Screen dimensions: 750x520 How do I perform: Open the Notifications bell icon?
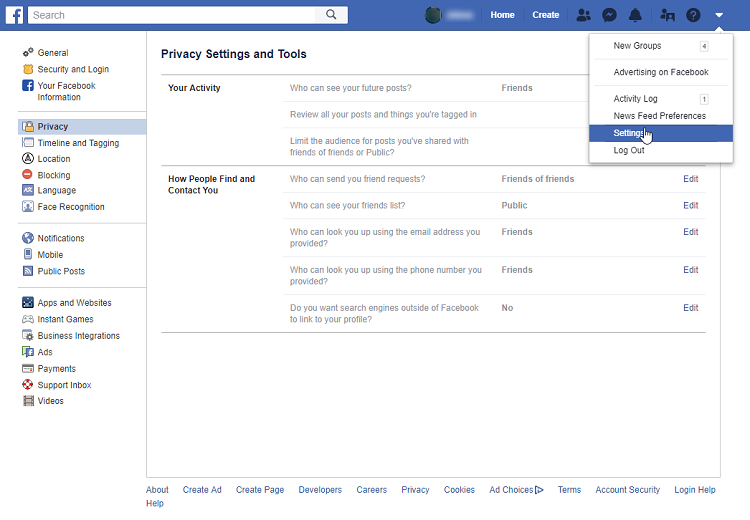[635, 15]
